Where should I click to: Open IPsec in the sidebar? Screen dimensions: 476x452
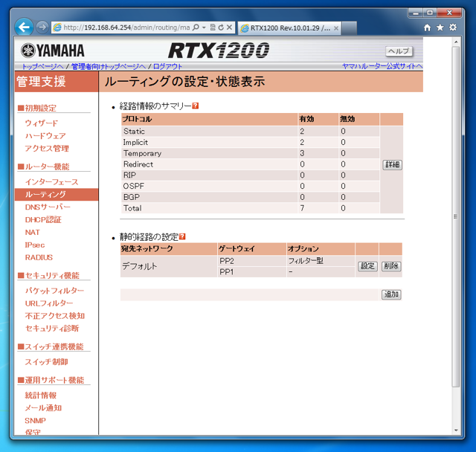tap(35, 245)
